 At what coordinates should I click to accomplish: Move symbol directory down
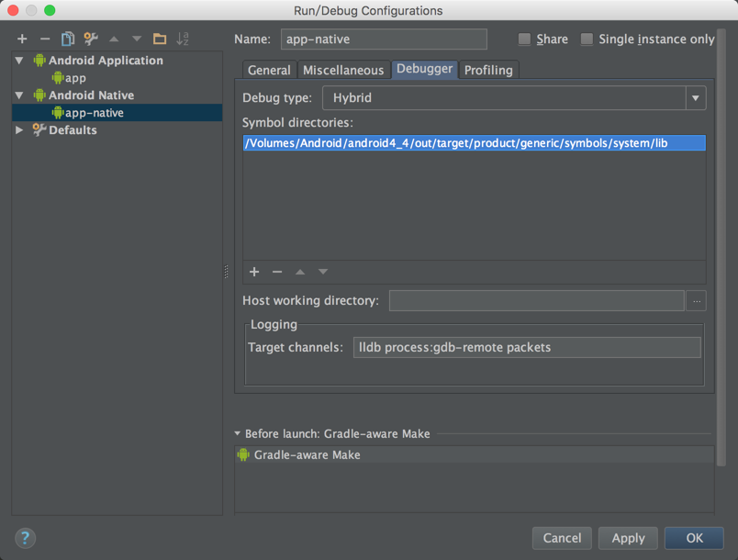(x=323, y=272)
